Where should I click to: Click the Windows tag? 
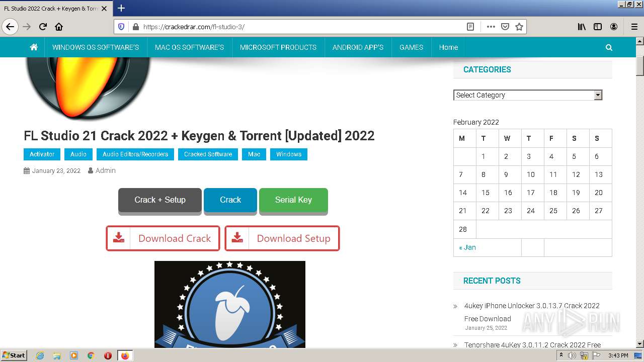(289, 154)
